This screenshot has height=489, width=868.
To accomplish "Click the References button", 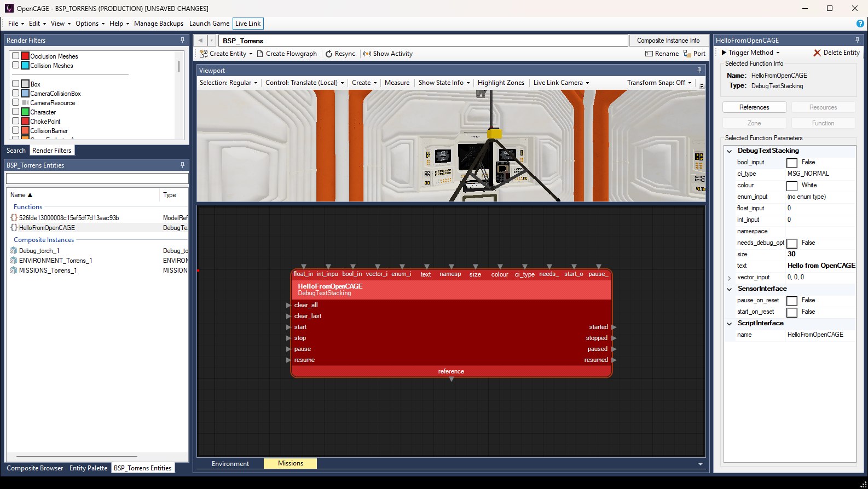I will [754, 107].
